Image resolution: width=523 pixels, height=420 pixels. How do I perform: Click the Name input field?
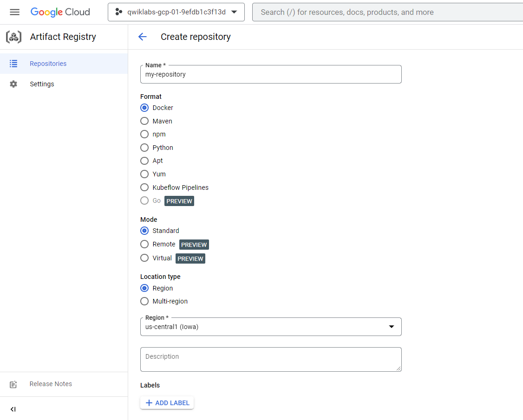[x=271, y=74]
